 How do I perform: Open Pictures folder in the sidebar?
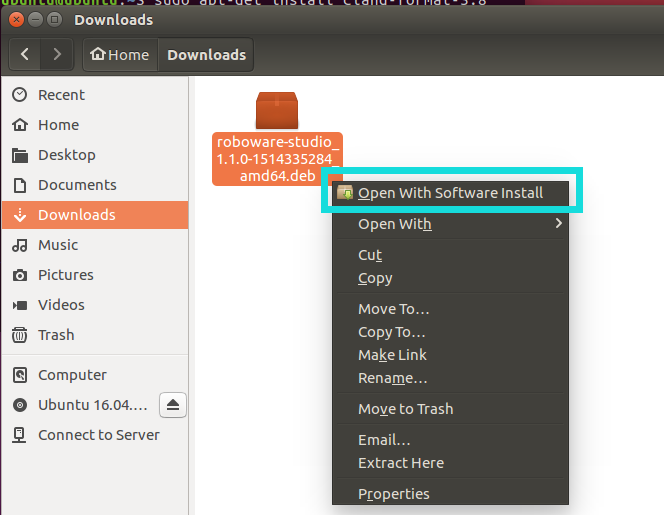[95, 275]
